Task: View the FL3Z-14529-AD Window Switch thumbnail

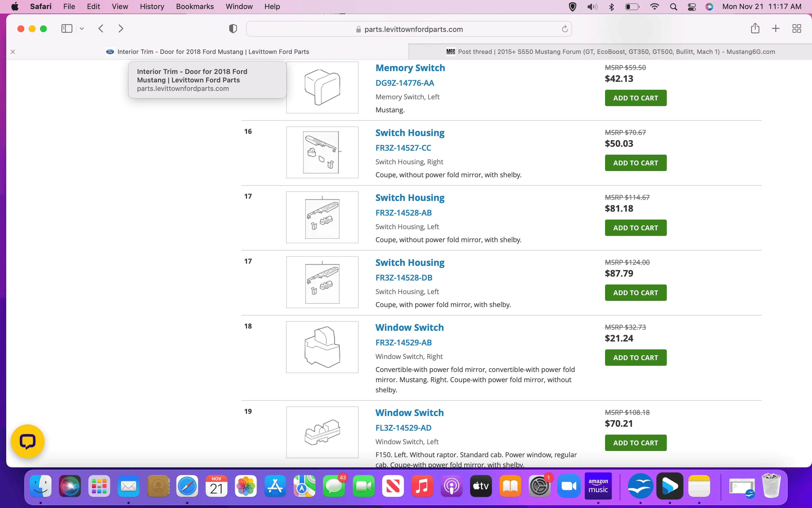Action: click(x=322, y=432)
